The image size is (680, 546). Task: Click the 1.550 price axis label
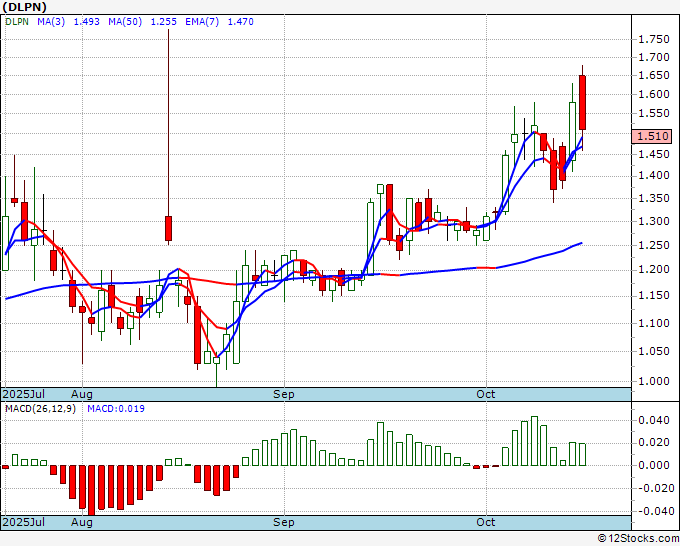tap(654, 114)
